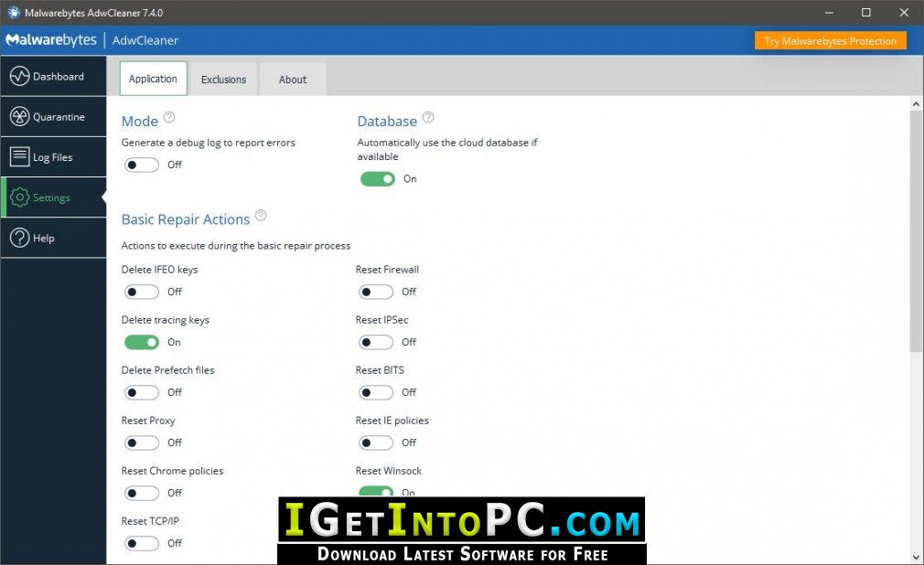Switch on the Reset Firewall toggle
Screen dimensions: 924x565
tap(376, 292)
